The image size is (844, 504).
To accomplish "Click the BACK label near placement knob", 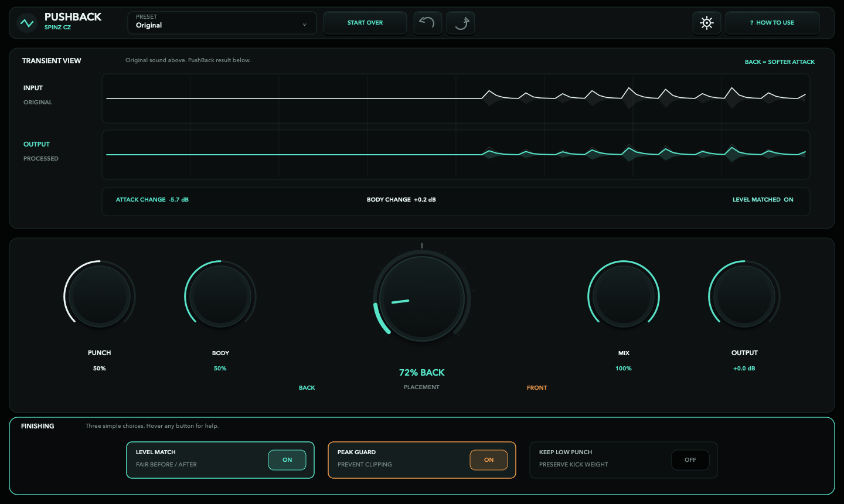I will (x=307, y=388).
